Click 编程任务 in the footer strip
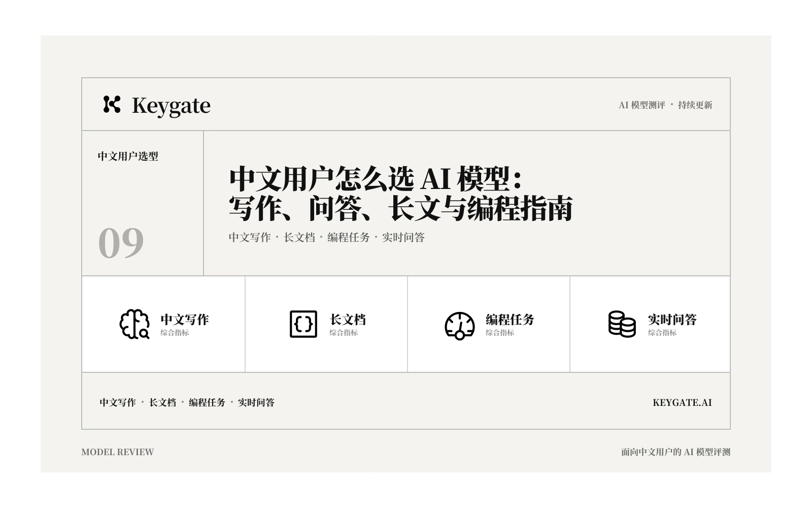This screenshot has width=812, height=508. tap(207, 402)
